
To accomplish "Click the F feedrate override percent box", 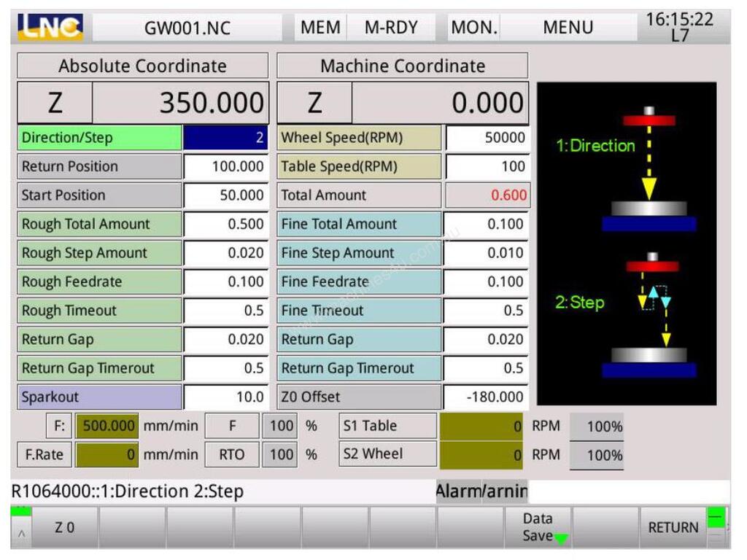I will click(281, 427).
